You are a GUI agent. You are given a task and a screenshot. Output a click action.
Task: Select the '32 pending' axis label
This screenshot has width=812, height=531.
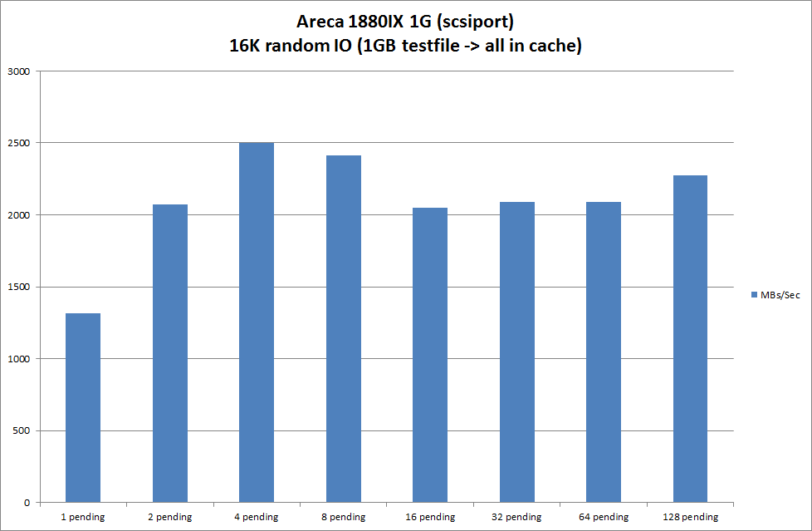coord(516,517)
